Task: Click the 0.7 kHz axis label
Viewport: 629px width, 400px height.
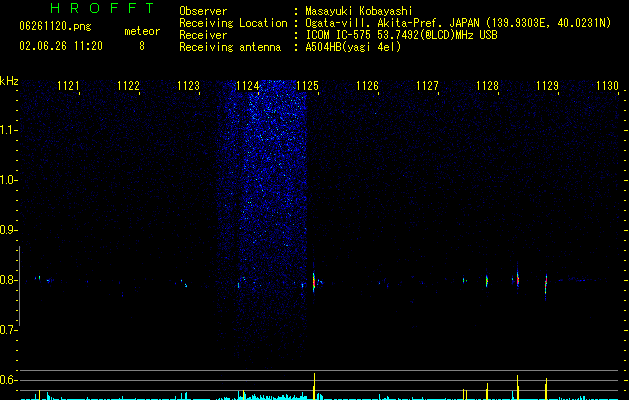Action: (x=8, y=330)
